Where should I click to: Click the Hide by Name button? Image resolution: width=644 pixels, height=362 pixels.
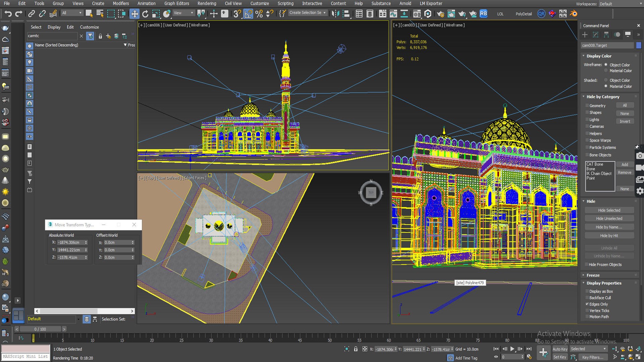(x=609, y=227)
